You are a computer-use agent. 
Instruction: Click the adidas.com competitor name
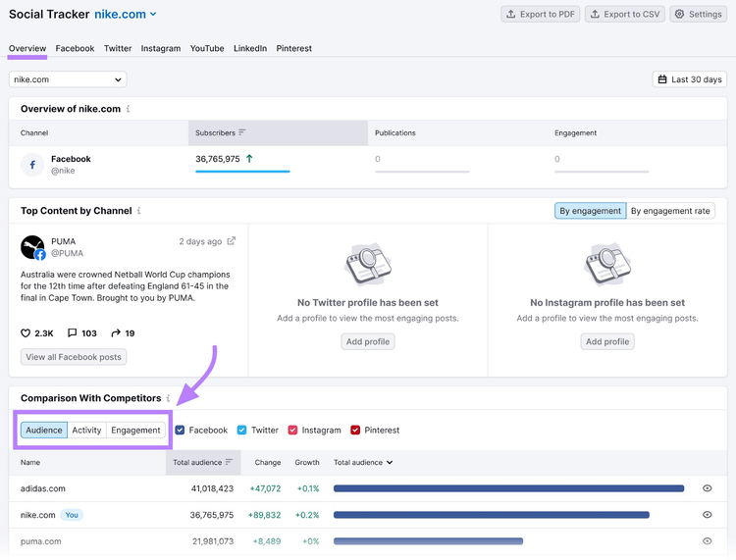pos(43,488)
